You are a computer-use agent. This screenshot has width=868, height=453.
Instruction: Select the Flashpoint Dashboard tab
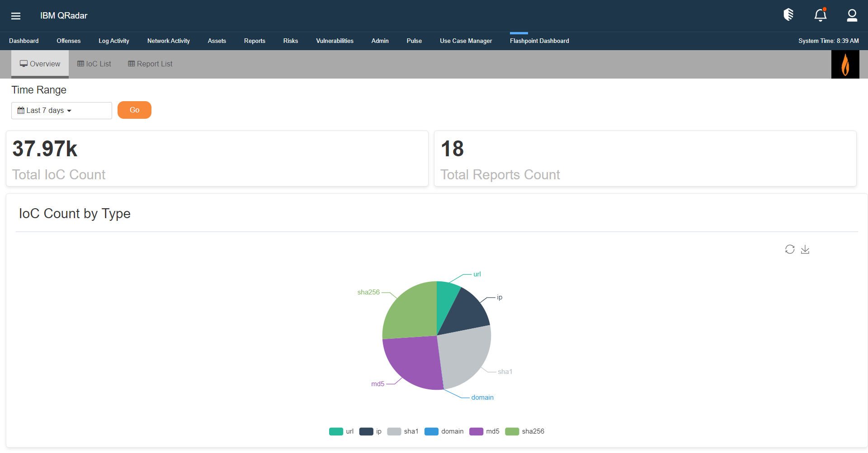[539, 41]
